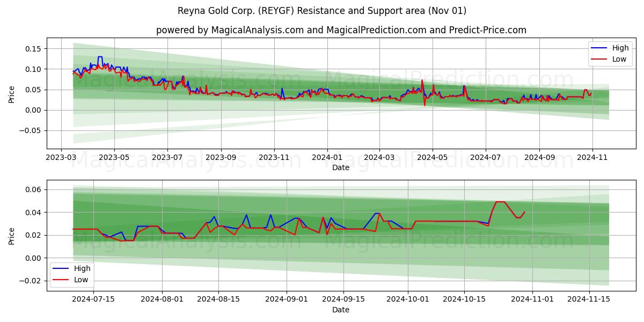The image size is (644, 322).
Task: Click the 'Date' axis label under the lower chart
Action: [341, 310]
